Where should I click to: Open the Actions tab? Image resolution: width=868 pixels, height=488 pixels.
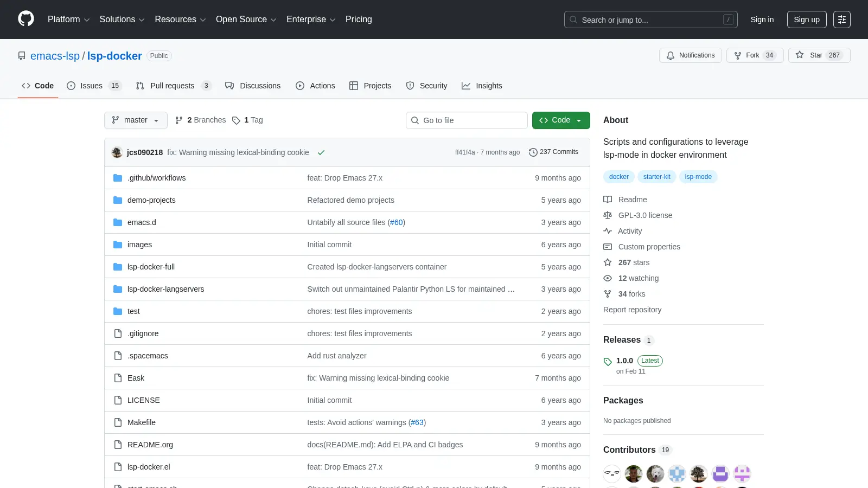click(315, 86)
